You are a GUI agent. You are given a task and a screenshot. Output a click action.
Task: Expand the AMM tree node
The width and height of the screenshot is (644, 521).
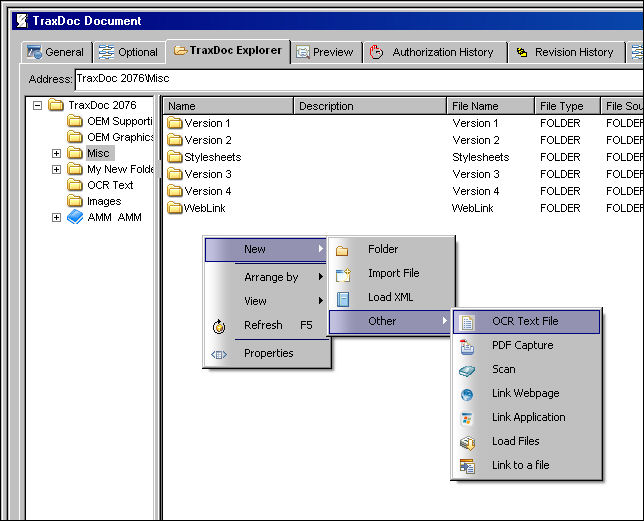(x=56, y=217)
